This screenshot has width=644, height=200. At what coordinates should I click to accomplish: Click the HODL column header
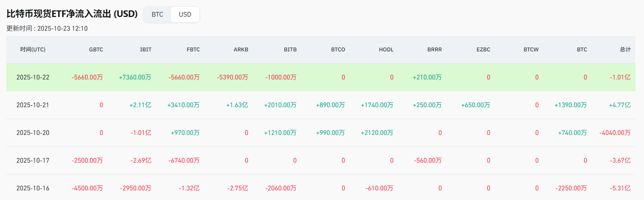(386, 50)
